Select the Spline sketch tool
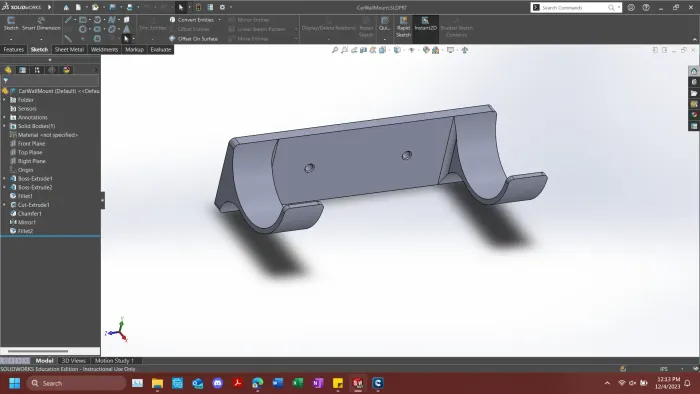 (112, 20)
